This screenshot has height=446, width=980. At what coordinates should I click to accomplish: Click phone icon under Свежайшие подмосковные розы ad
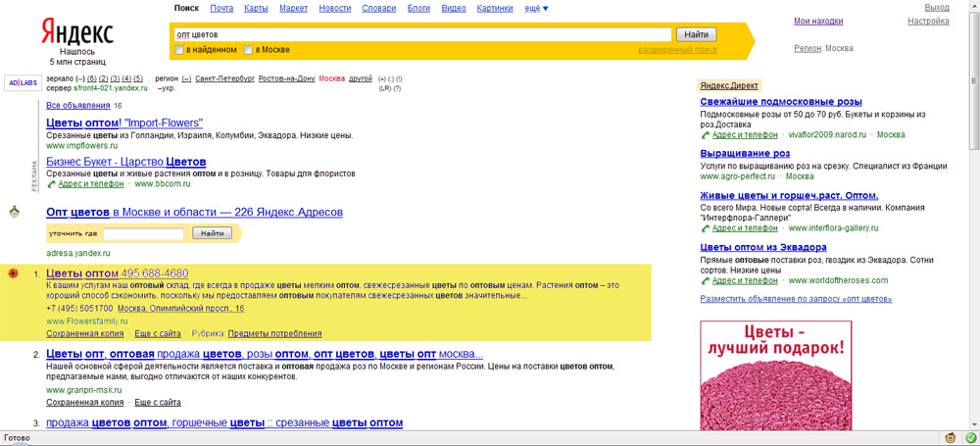click(x=705, y=135)
